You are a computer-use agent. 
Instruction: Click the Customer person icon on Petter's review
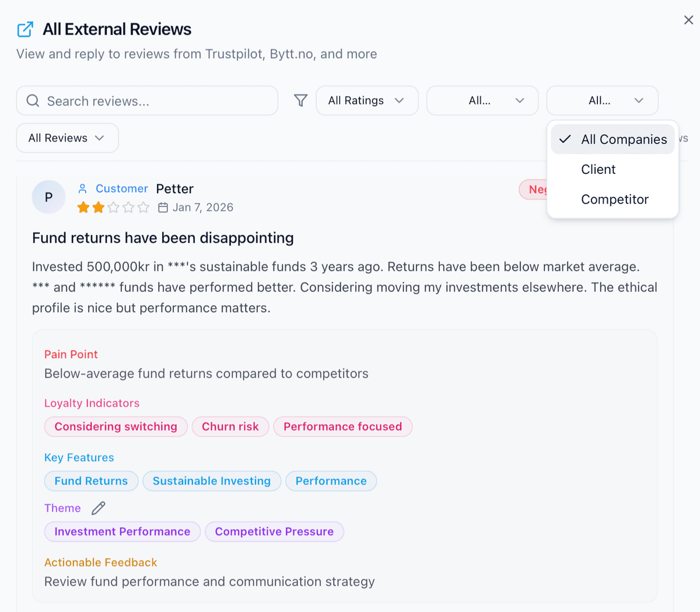pyautogui.click(x=82, y=188)
